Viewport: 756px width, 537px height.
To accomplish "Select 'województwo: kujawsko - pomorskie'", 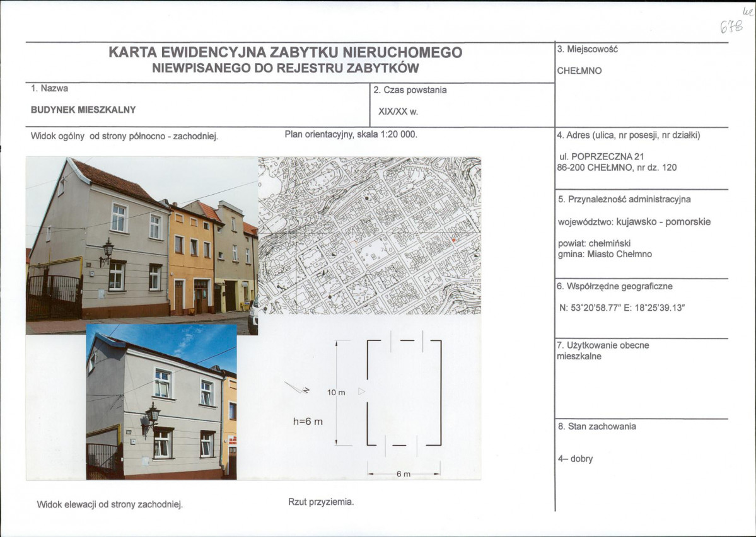I will 634,222.
